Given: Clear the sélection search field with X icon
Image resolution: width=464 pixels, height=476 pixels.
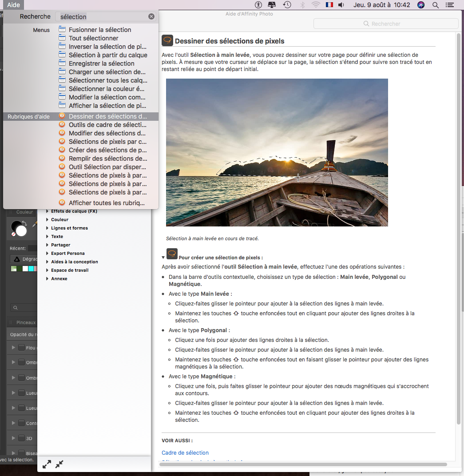Looking at the screenshot, I should coord(151,17).
